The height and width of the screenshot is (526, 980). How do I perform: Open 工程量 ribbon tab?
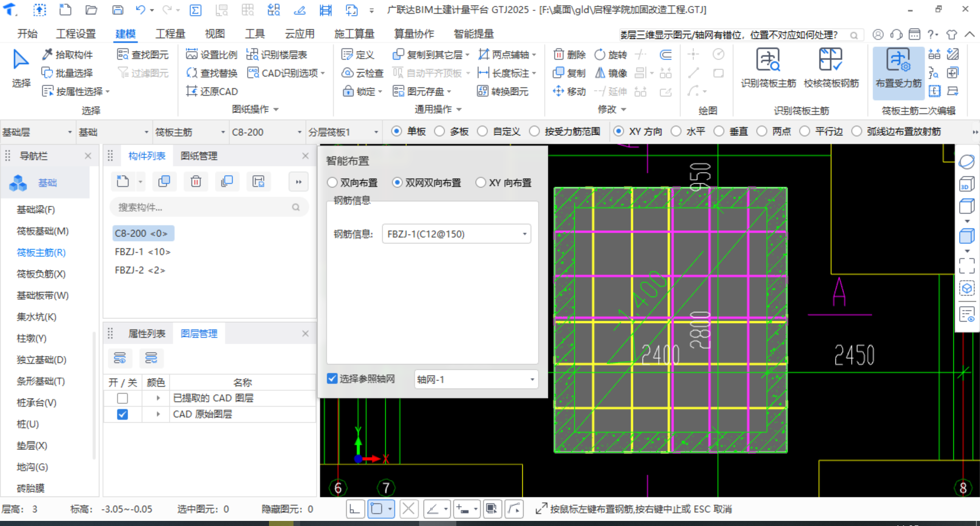pos(170,34)
